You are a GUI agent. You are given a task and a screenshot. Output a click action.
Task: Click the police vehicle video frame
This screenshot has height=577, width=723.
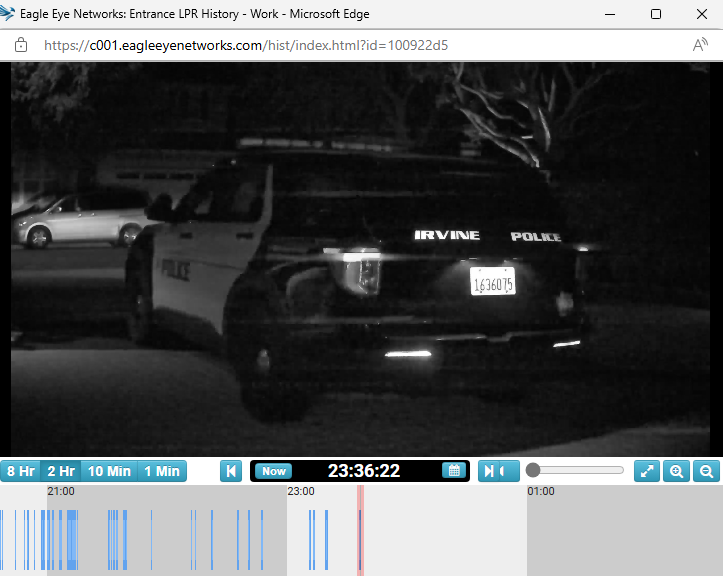coord(360,260)
